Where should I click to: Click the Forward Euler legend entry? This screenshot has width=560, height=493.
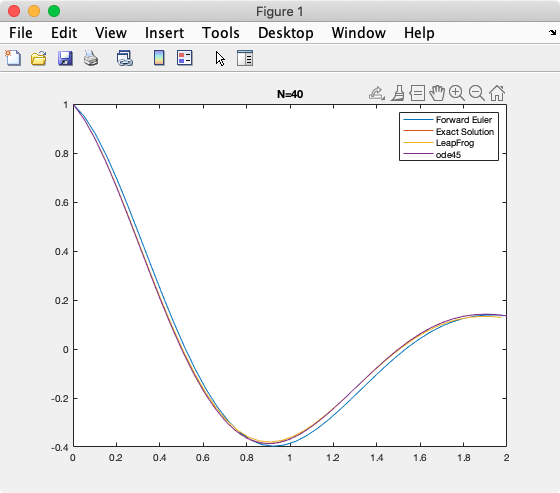pos(464,119)
